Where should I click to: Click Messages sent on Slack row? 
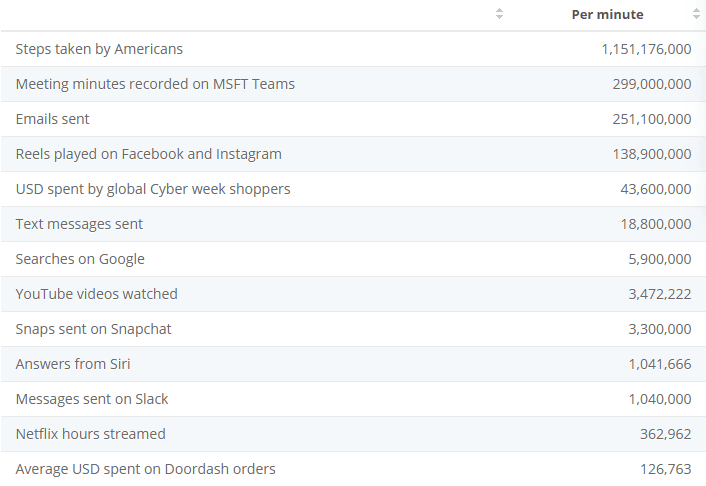tap(353, 399)
